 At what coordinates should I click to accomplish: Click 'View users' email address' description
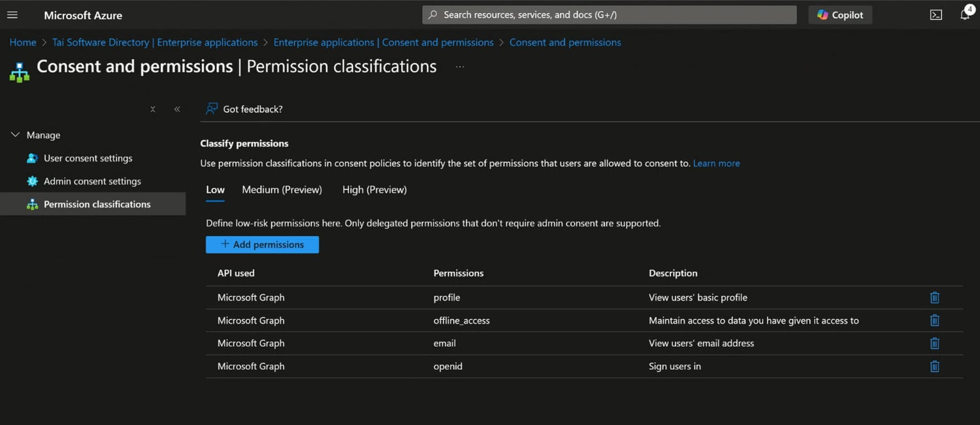pyautogui.click(x=702, y=343)
